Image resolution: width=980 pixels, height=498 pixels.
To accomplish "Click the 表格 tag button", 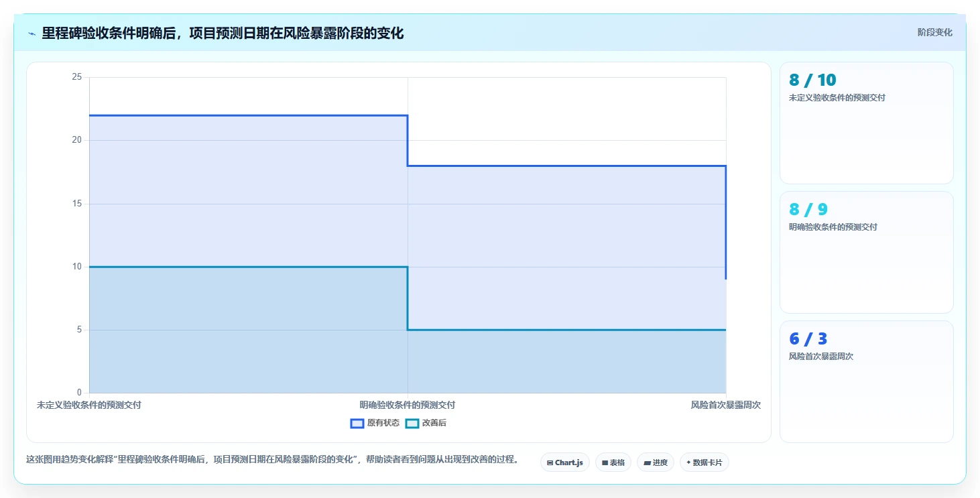I will 613,462.
